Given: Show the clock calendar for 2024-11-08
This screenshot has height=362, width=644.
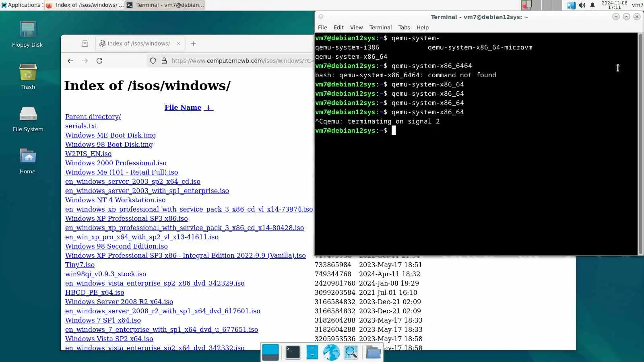Looking at the screenshot, I should 614,5.
